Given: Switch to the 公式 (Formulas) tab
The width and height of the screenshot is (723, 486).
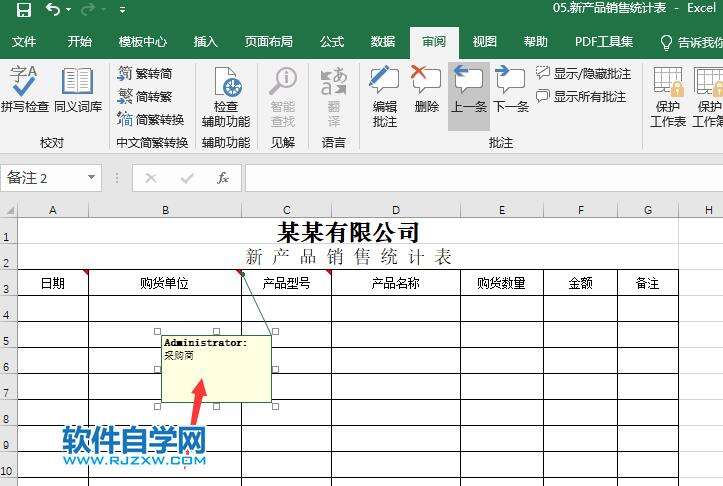Looking at the screenshot, I should [x=332, y=42].
